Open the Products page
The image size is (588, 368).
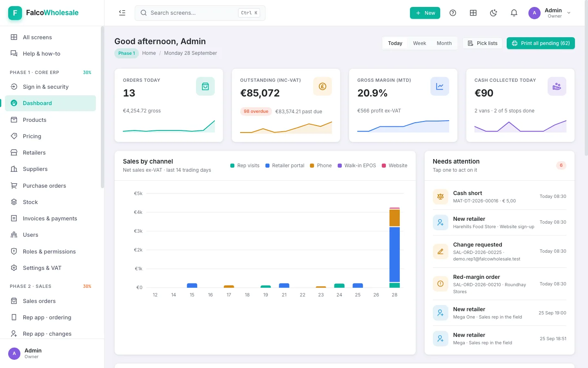[50, 120]
